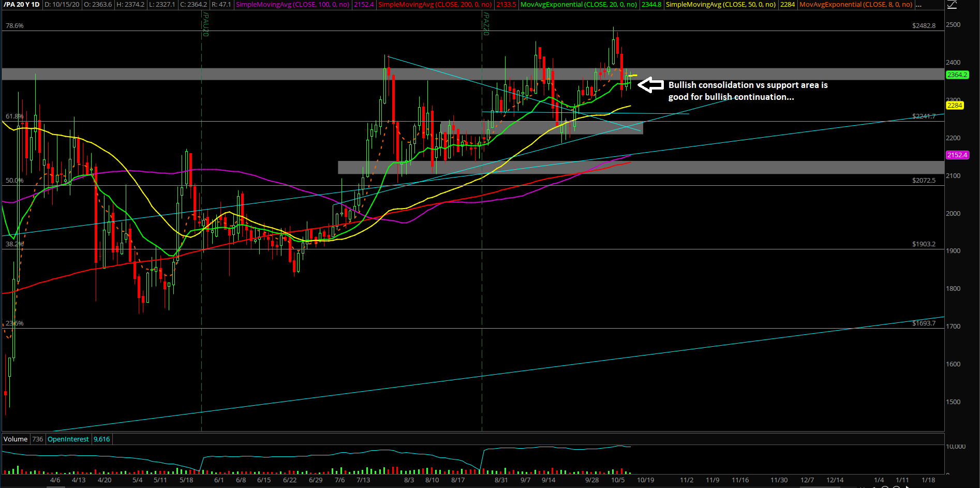Select the SimpleMovingAvg (CLOSE, 50, 0, no) study label
Screen dimensions: 980x488
click(720, 5)
